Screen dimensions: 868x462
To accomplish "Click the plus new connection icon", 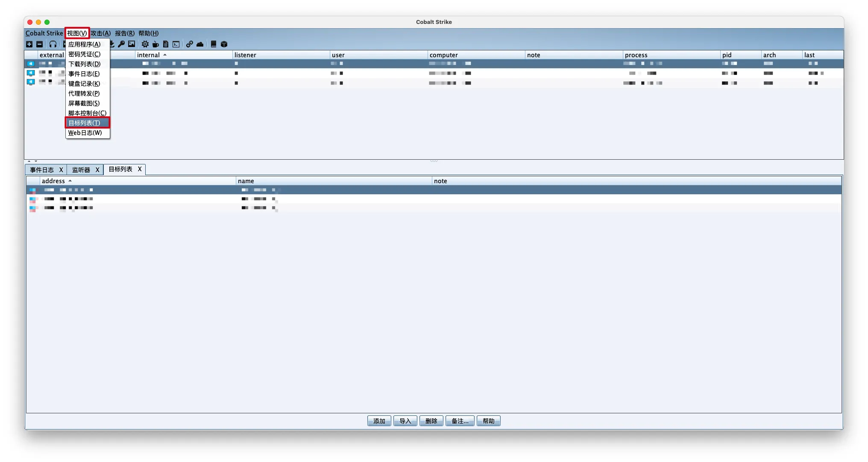I will (x=29, y=44).
